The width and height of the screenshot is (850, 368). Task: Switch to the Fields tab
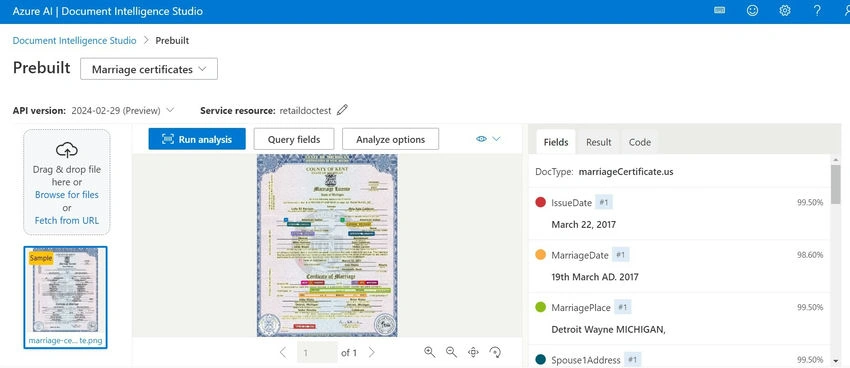556,142
